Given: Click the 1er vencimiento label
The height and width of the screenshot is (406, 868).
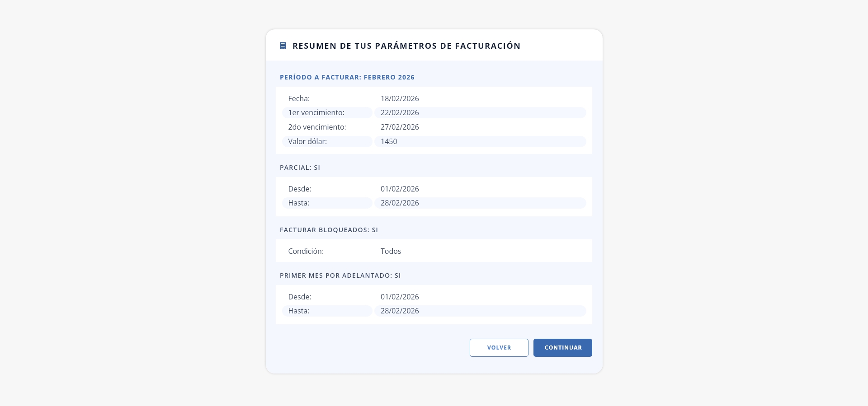Looking at the screenshot, I should (x=316, y=112).
